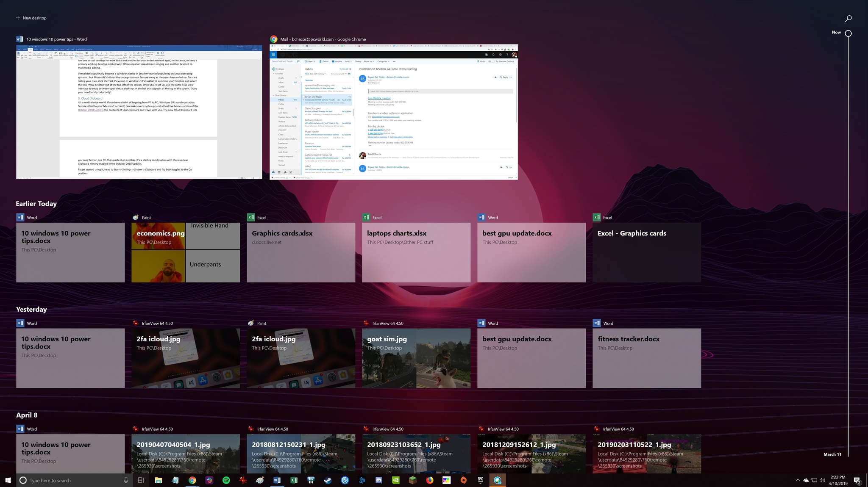Open the economics.png Paint activity card
Viewport: 868px width, 487px height.
(x=186, y=252)
